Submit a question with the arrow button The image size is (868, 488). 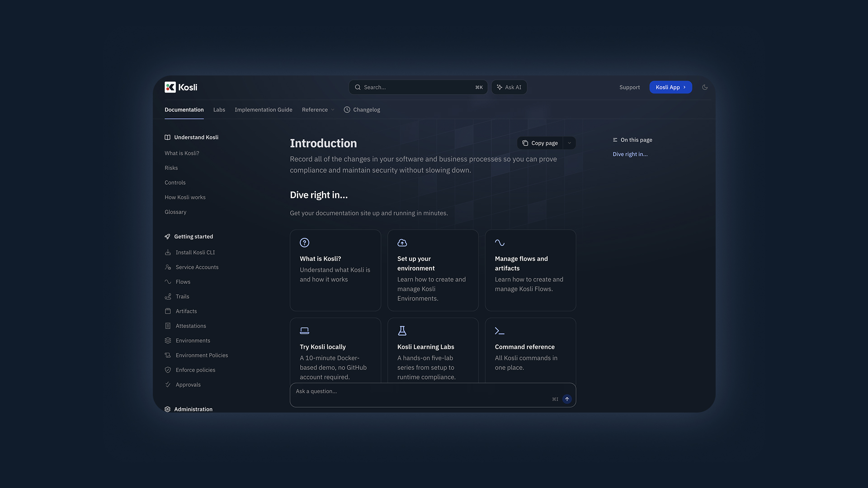tap(567, 399)
